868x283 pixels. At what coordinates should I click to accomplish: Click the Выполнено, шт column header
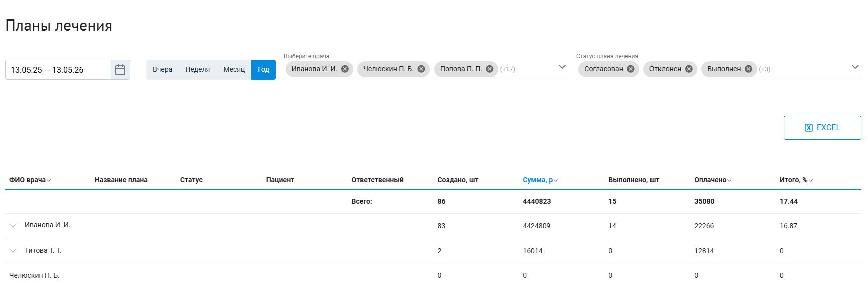tap(633, 180)
